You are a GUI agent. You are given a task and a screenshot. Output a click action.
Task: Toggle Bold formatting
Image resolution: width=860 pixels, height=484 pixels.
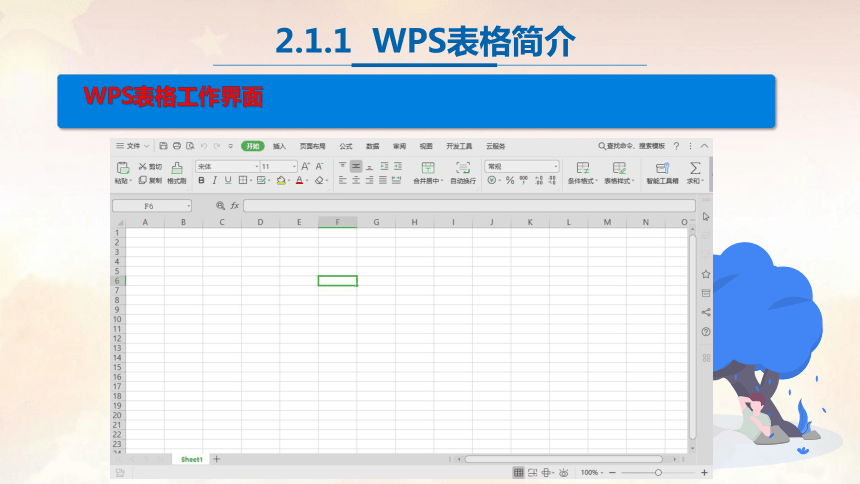[x=201, y=181]
